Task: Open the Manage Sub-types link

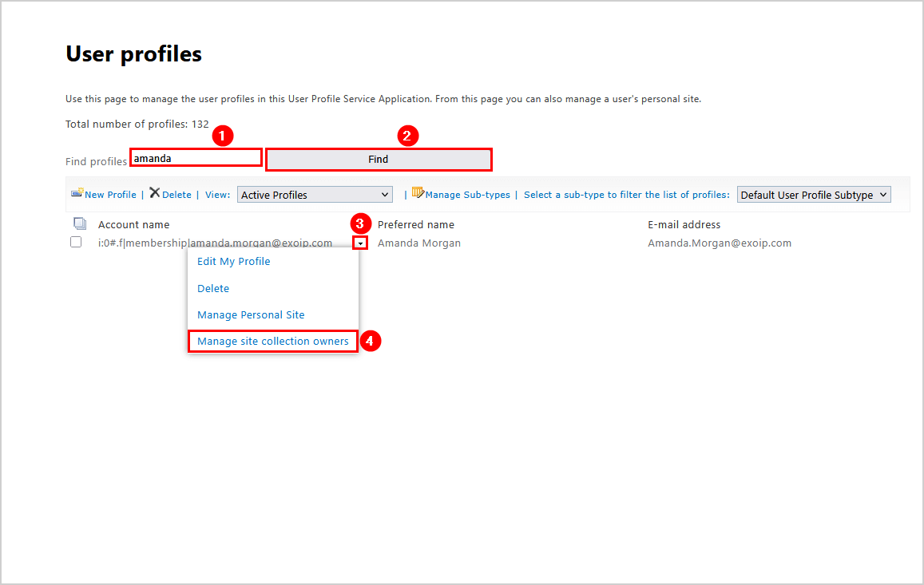Action: click(468, 195)
